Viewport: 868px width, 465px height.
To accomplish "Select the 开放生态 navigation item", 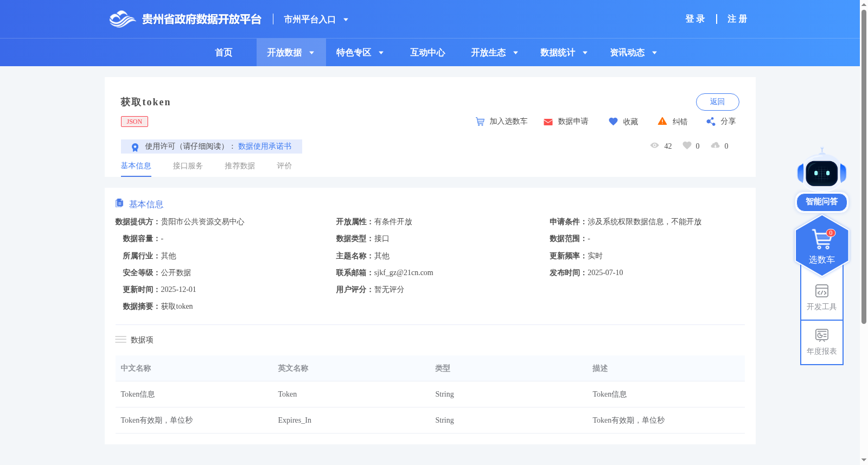I will [488, 53].
